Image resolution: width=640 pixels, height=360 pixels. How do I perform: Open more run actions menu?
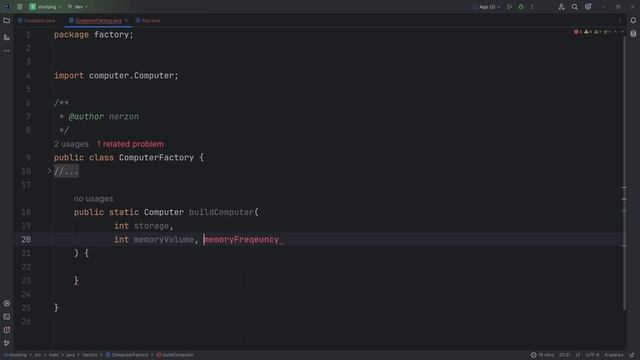[x=532, y=7]
